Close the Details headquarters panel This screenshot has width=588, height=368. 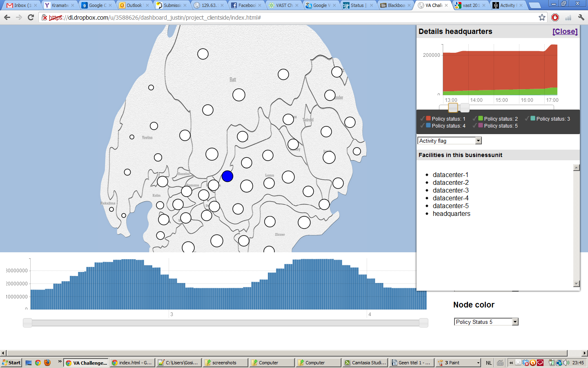coord(565,31)
